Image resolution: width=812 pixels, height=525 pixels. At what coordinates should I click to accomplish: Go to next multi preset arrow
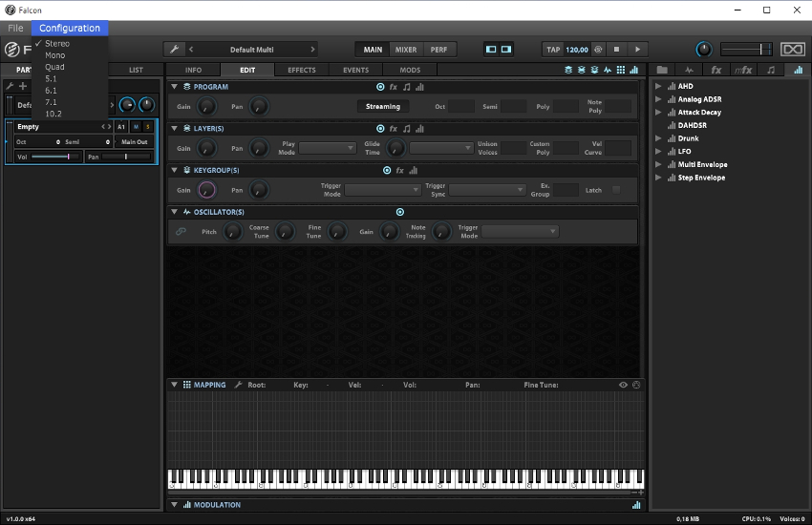click(x=312, y=49)
